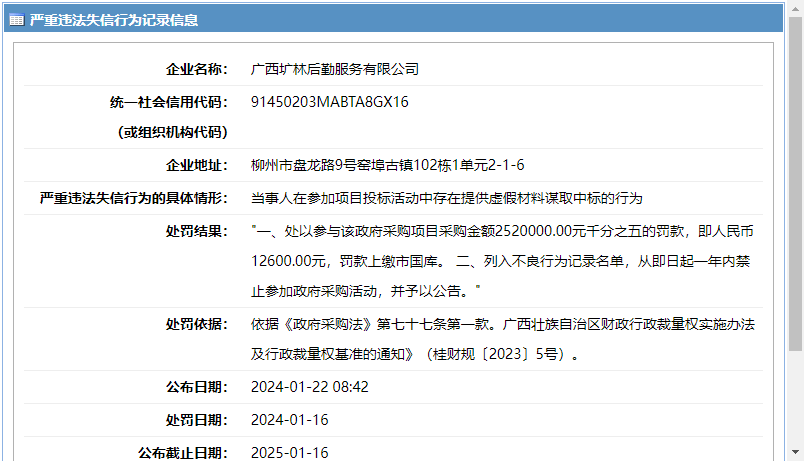Click the label 公布日期
Viewport: 804px width, 461px height.
click(196, 387)
